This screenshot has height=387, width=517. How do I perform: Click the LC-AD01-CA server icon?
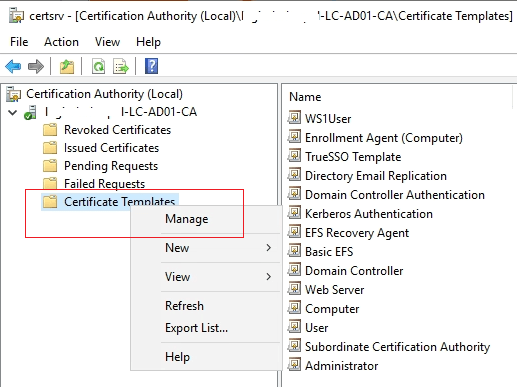pos(30,112)
